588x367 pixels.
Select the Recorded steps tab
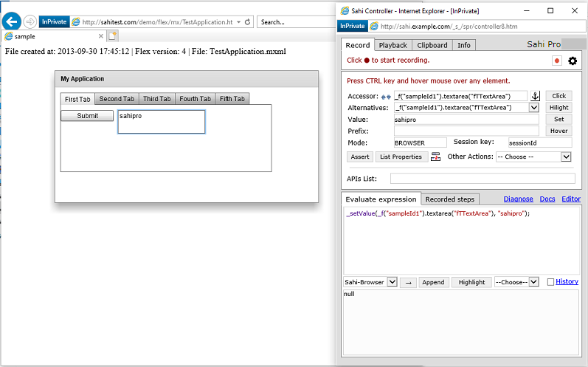click(450, 199)
